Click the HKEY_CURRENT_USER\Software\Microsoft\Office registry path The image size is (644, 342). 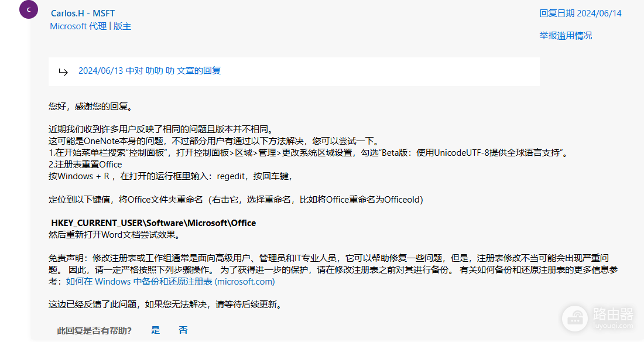tap(153, 223)
